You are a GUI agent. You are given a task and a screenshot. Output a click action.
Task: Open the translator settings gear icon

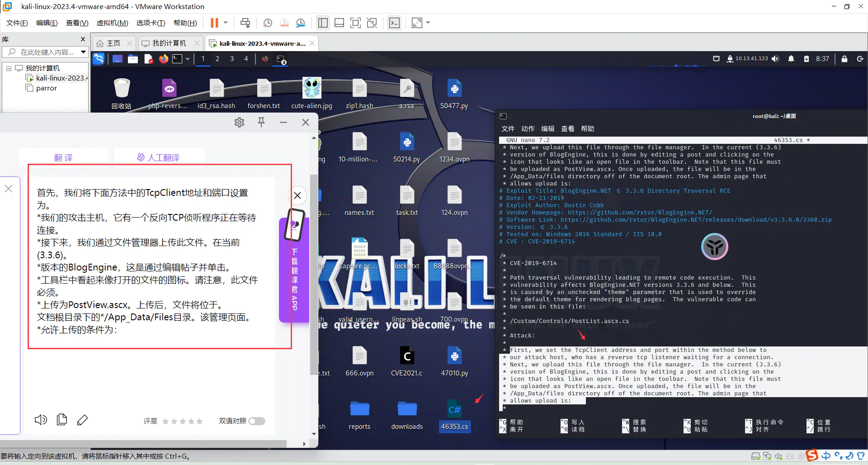(239, 122)
